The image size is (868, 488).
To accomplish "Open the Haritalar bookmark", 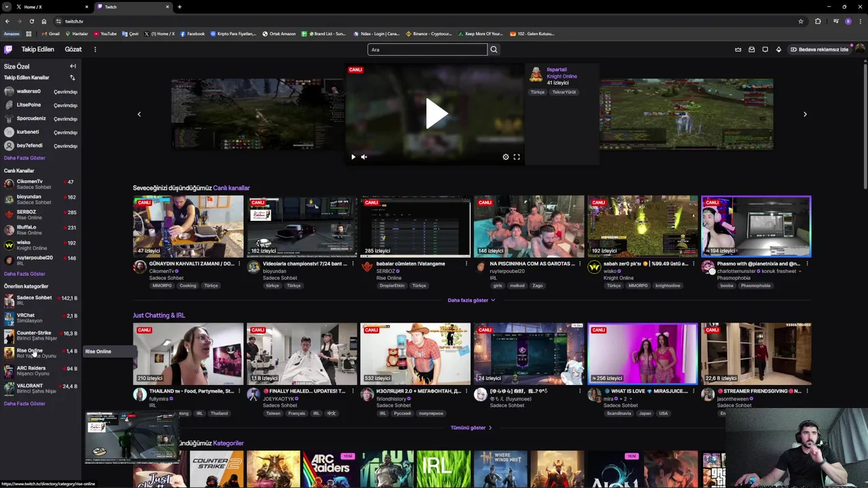I will pos(77,34).
